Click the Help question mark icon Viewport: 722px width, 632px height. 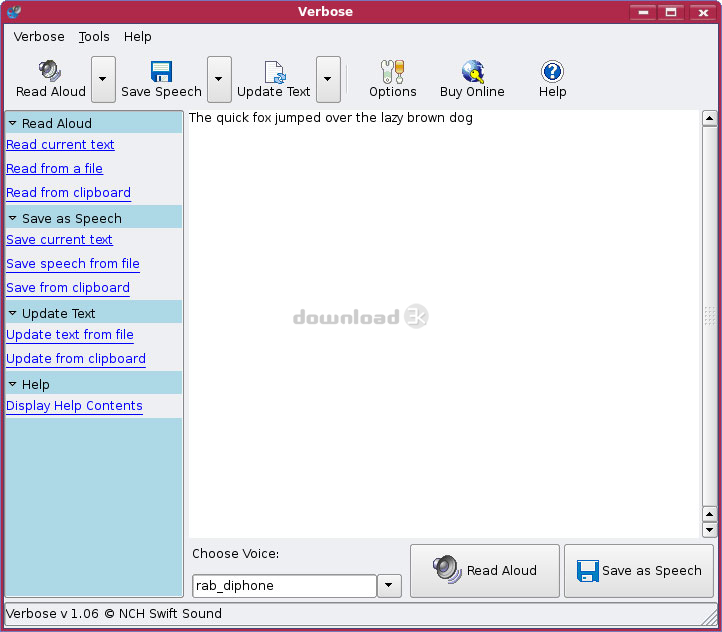point(552,71)
